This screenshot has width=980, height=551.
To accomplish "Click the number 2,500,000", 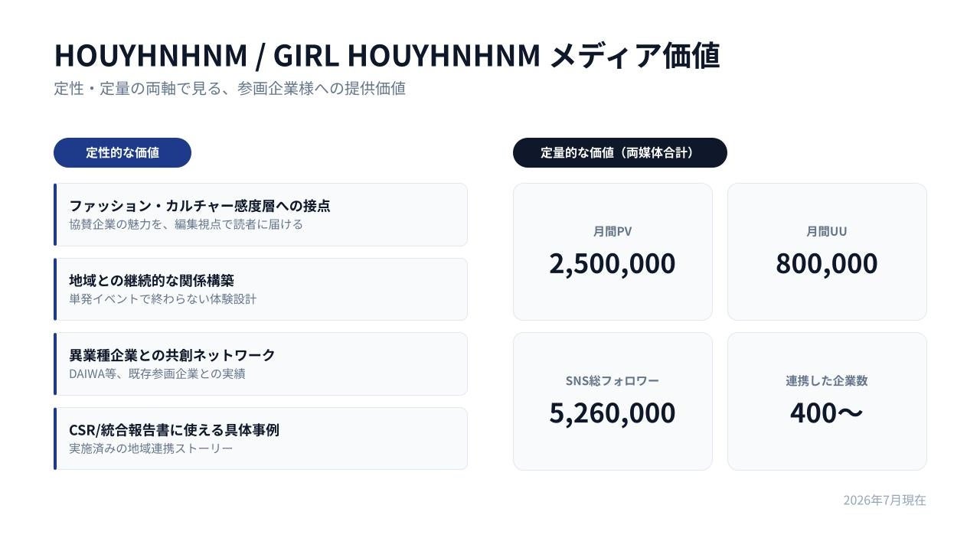I will coord(612,263).
